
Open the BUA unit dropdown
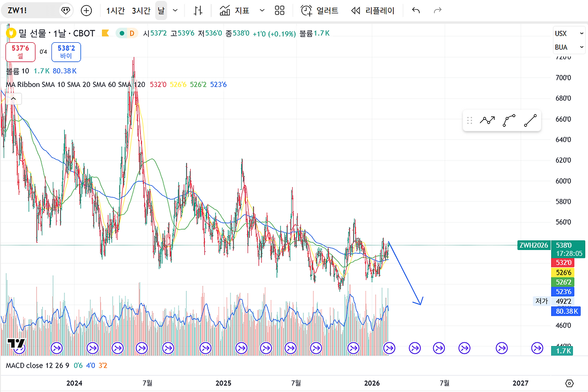click(x=569, y=47)
